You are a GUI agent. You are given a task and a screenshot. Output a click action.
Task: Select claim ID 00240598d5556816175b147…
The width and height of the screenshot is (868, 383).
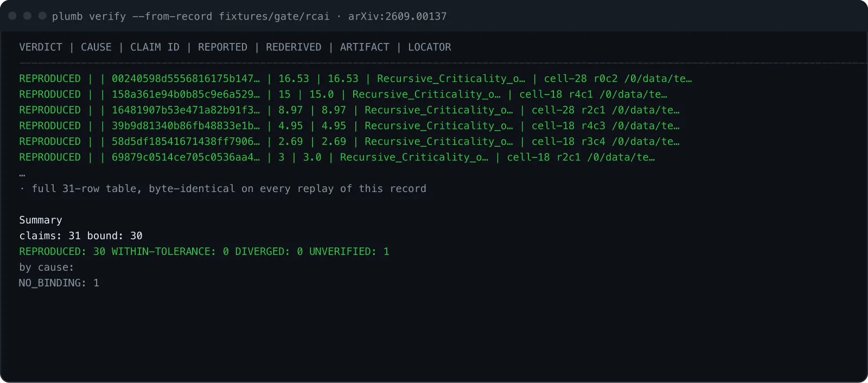(x=186, y=79)
